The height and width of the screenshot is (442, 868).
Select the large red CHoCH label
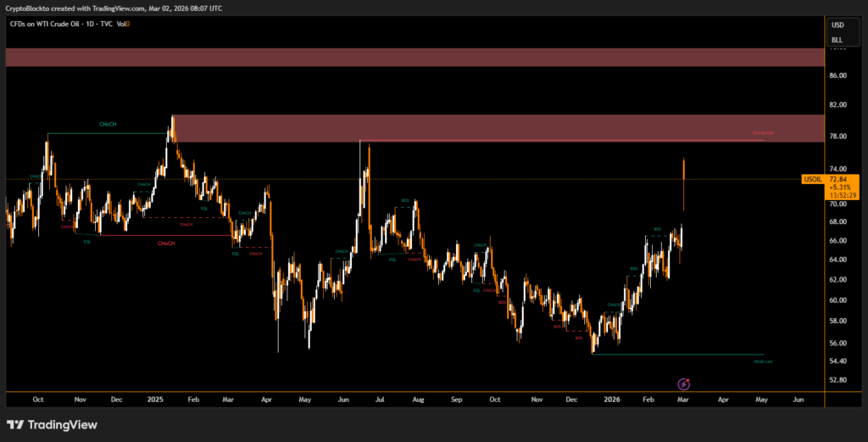pyautogui.click(x=166, y=243)
